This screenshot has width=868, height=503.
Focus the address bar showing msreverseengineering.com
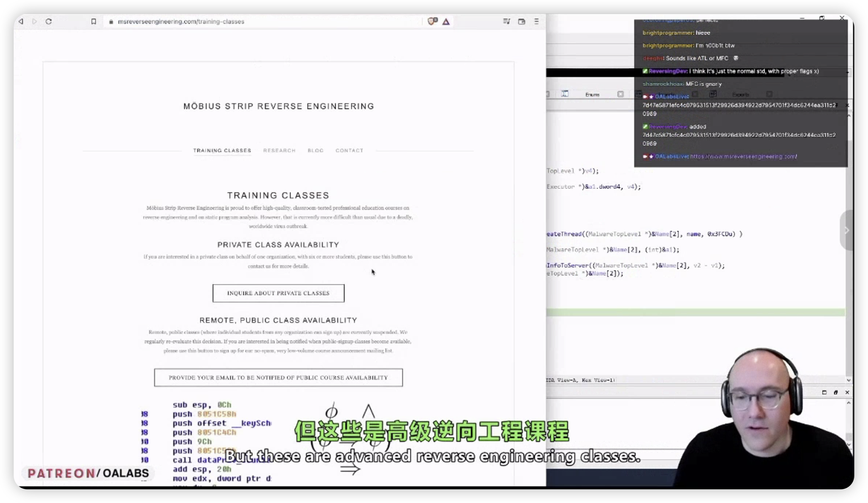262,21
